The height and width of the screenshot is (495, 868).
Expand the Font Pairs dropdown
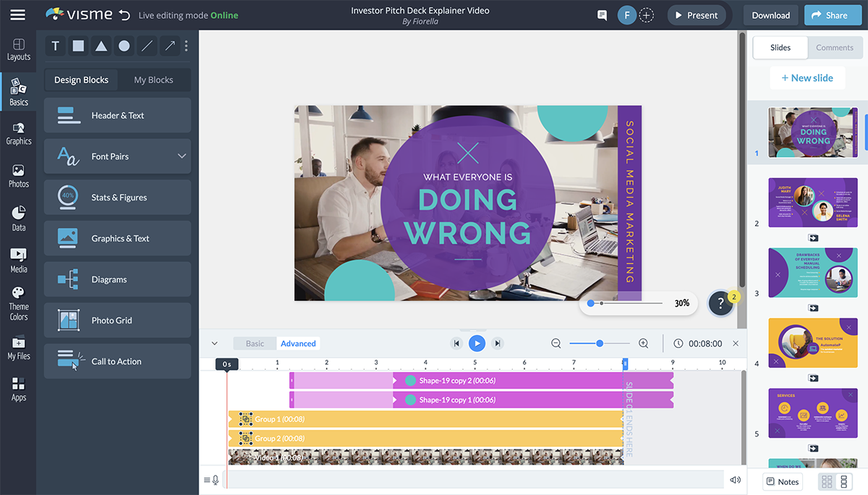[182, 156]
